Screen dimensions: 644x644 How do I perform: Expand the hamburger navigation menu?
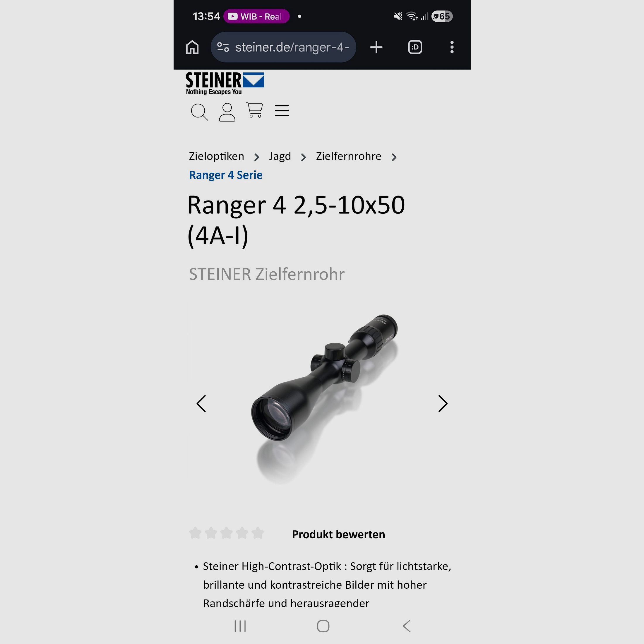(282, 110)
